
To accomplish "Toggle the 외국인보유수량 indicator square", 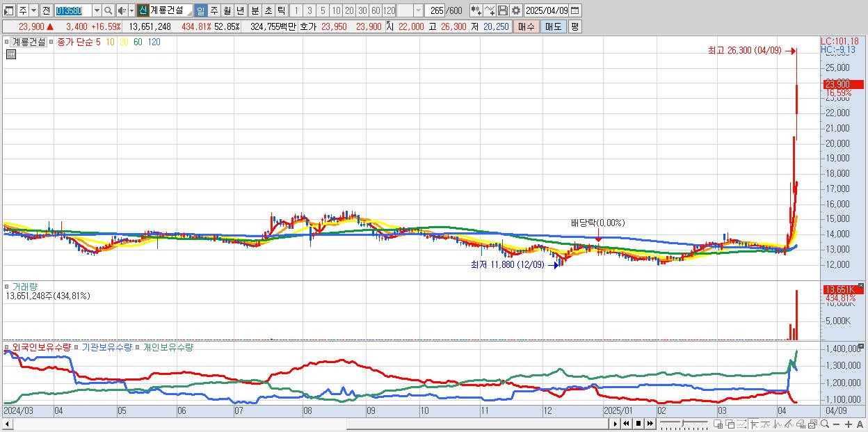I will click(8, 346).
